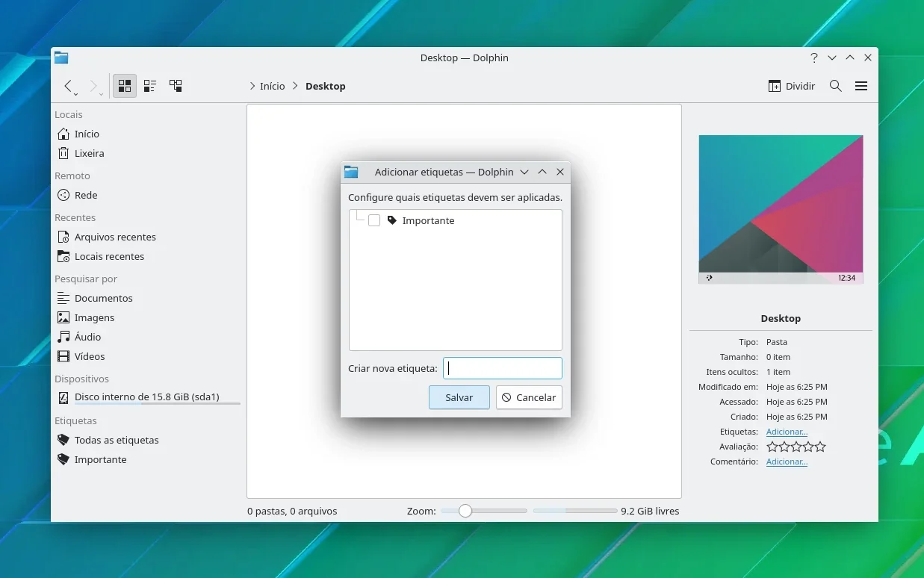
Task: Minimize the Adicionar etiquetas dialog
Action: pyautogui.click(x=524, y=172)
